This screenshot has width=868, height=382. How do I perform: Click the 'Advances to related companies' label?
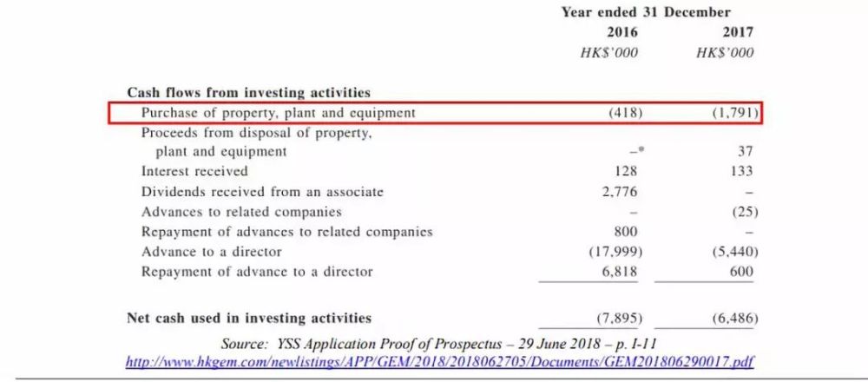point(241,212)
